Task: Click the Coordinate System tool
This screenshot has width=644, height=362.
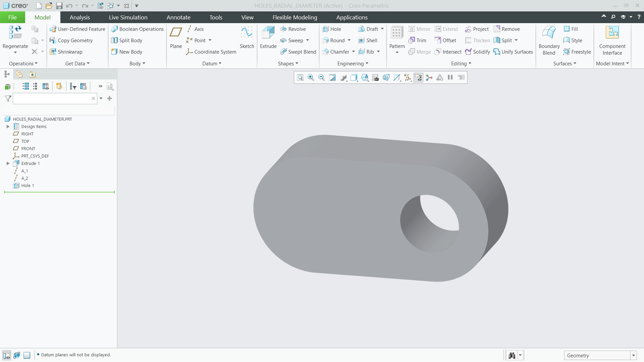Action: [x=211, y=52]
